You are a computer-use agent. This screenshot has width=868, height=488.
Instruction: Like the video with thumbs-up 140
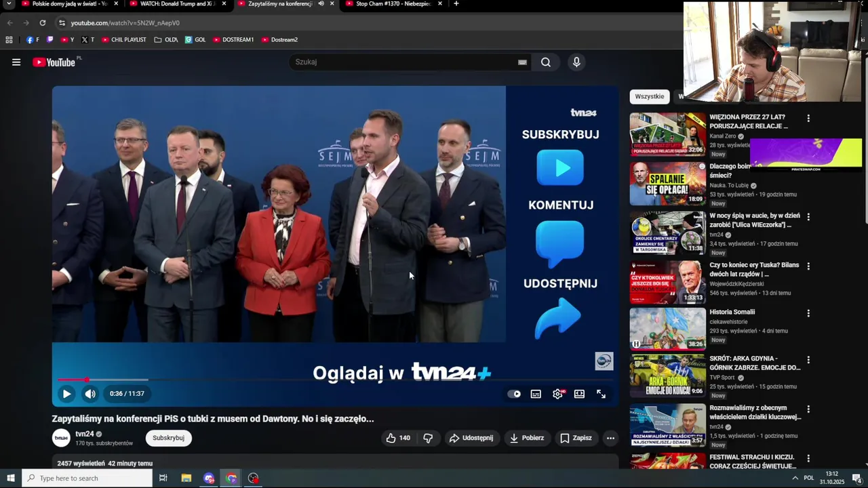(398, 438)
